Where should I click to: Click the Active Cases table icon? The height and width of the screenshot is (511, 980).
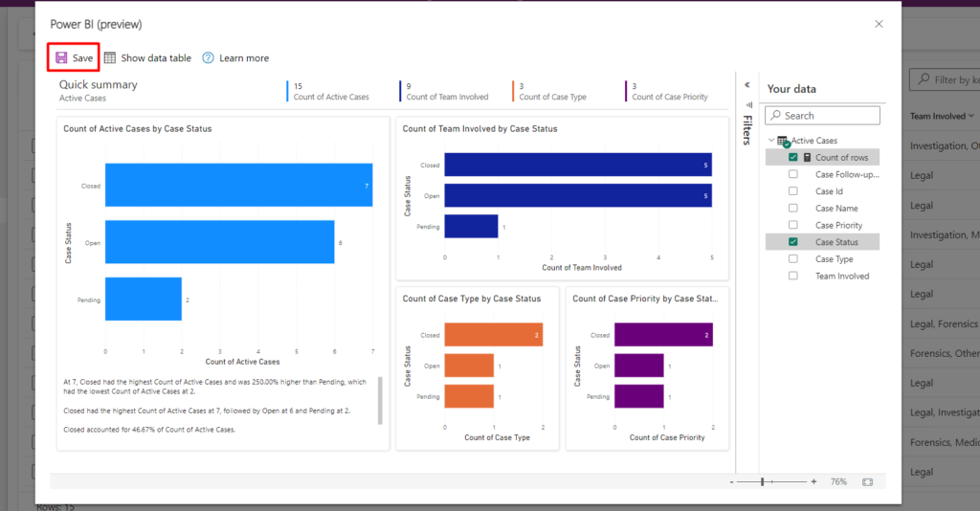[783, 142]
